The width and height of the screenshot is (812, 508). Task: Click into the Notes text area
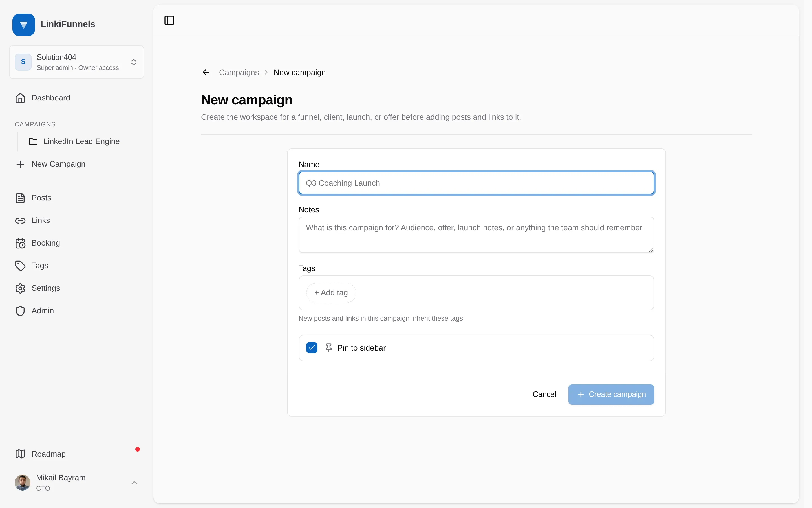pos(476,235)
